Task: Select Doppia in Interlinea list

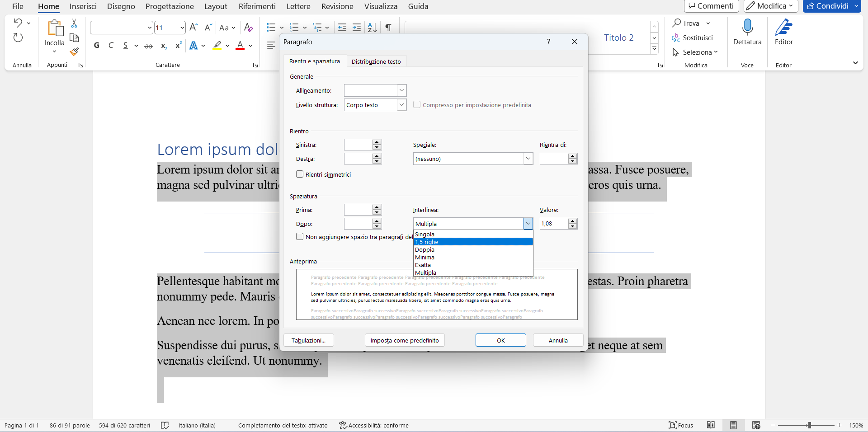Action: (425, 250)
